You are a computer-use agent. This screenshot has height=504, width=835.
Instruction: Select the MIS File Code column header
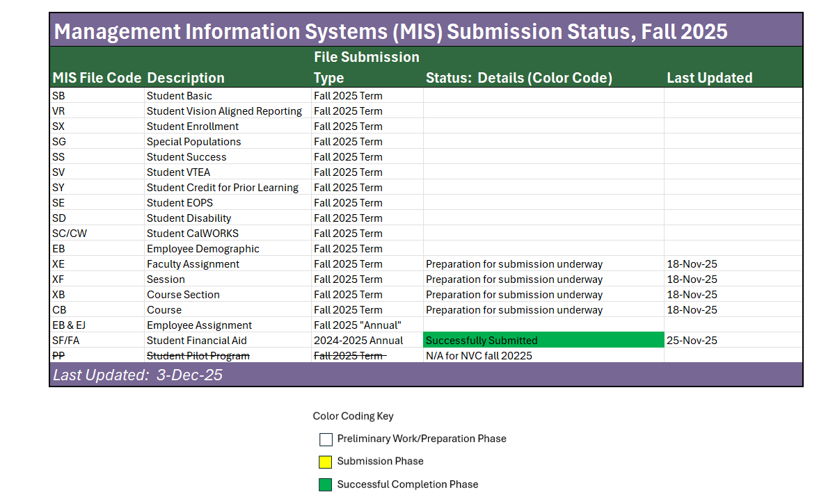94,78
